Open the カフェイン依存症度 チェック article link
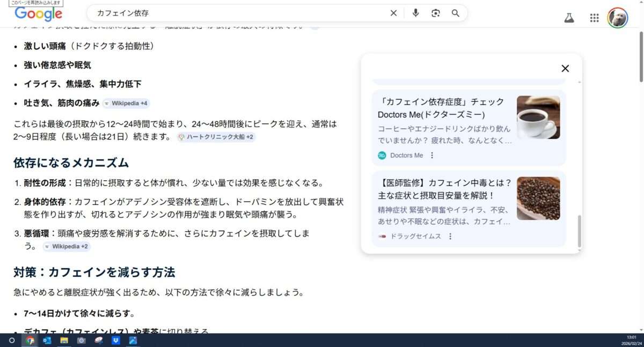644x347 pixels. pos(441,108)
